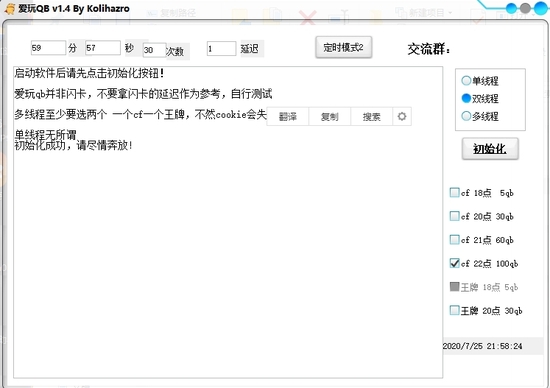550x388 pixels.
Task: Click the app icon in title bar
Action: pos(10,8)
